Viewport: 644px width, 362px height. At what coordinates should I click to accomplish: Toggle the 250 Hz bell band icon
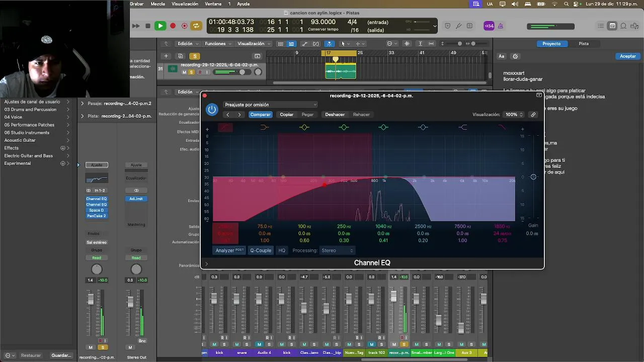pyautogui.click(x=344, y=127)
